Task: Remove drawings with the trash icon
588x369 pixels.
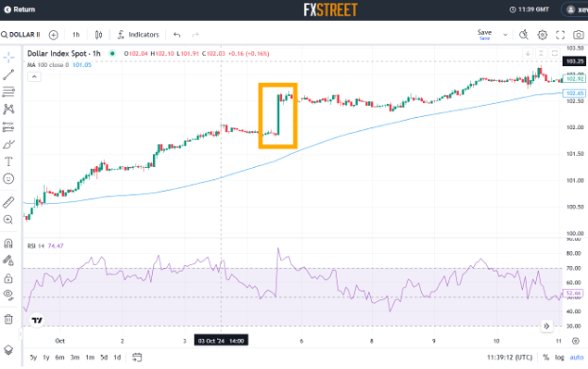Action: (x=8, y=319)
